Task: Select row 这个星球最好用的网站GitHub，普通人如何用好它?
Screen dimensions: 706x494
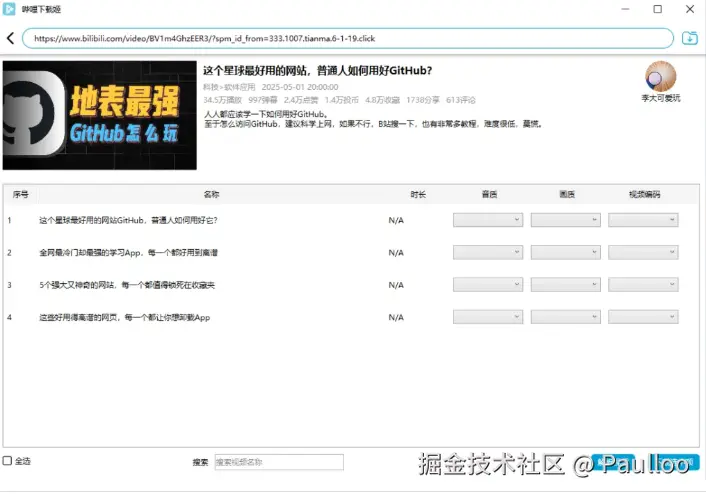Action: tap(351, 220)
